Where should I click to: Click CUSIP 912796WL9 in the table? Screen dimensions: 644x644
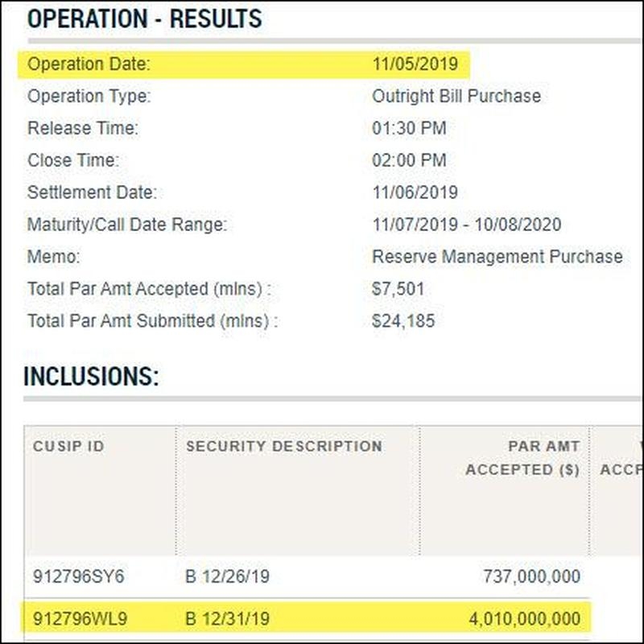tap(79, 619)
